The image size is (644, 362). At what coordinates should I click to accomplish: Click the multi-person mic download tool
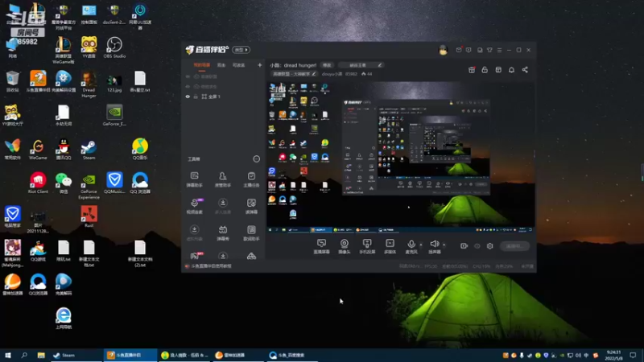click(x=223, y=206)
